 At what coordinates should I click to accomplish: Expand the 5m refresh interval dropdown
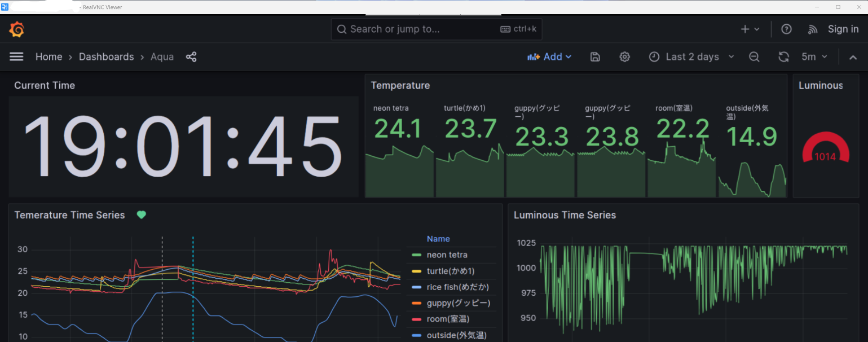(x=814, y=57)
